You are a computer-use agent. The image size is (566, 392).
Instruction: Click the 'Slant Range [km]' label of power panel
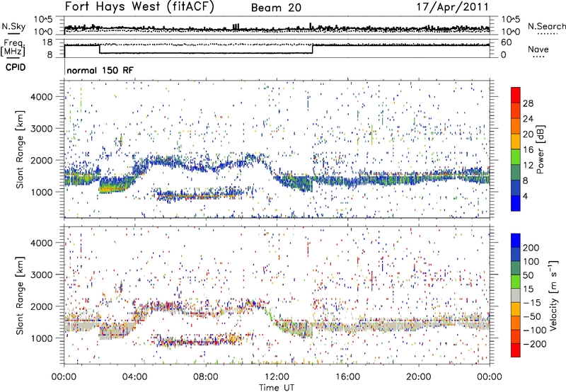[x=20, y=150]
